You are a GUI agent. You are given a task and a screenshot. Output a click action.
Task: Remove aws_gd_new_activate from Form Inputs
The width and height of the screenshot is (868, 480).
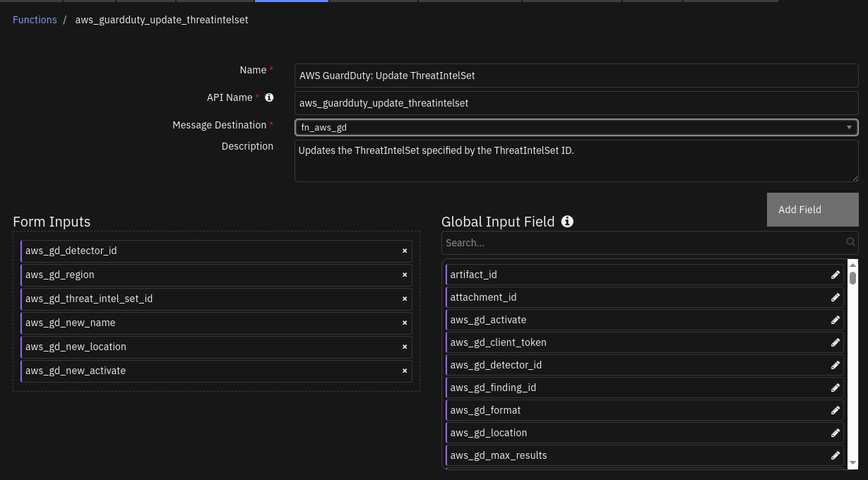click(x=405, y=371)
